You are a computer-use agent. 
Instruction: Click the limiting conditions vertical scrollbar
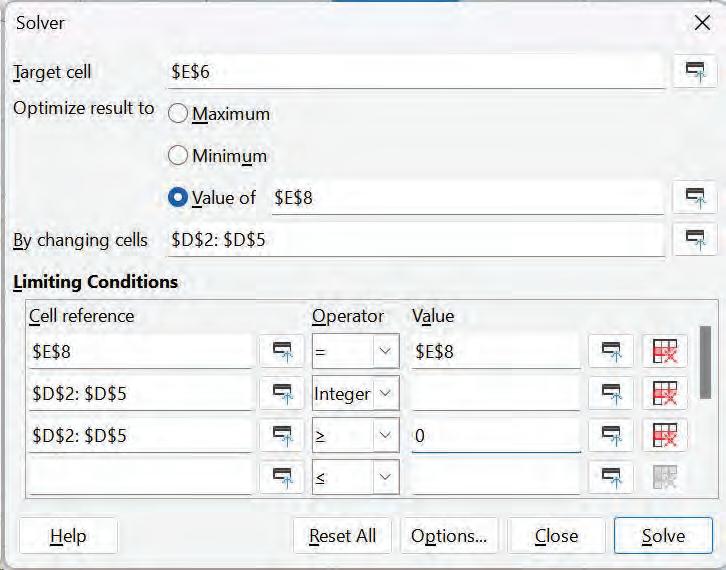pyautogui.click(x=706, y=360)
